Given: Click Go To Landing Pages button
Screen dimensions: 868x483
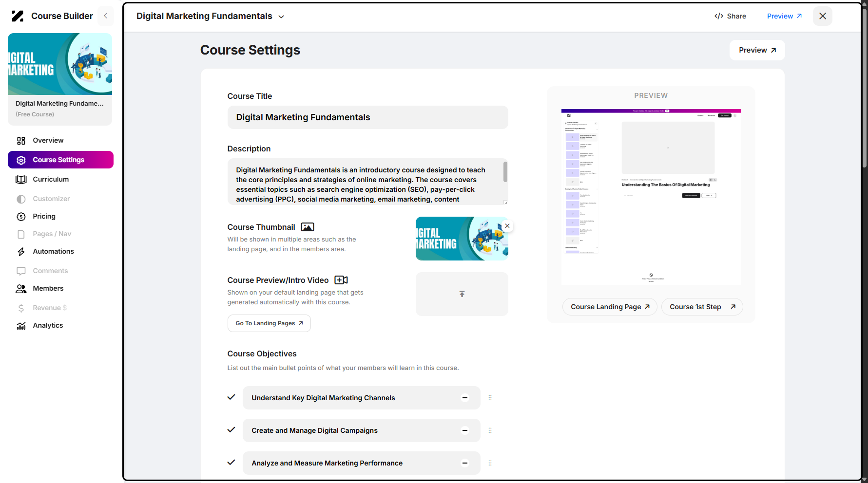Looking at the screenshot, I should [269, 323].
